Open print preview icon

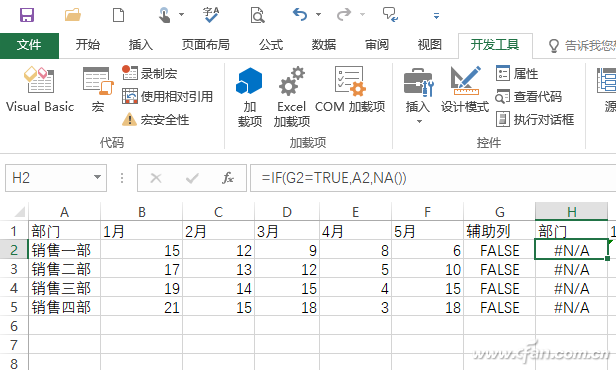coord(257,15)
